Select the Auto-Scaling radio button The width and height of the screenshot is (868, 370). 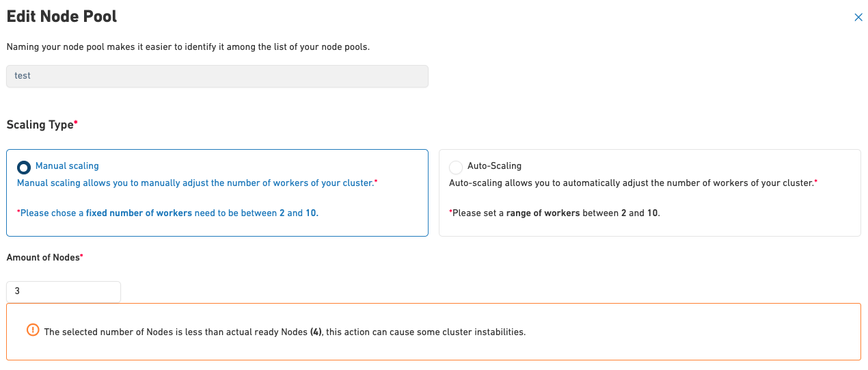pyautogui.click(x=456, y=167)
